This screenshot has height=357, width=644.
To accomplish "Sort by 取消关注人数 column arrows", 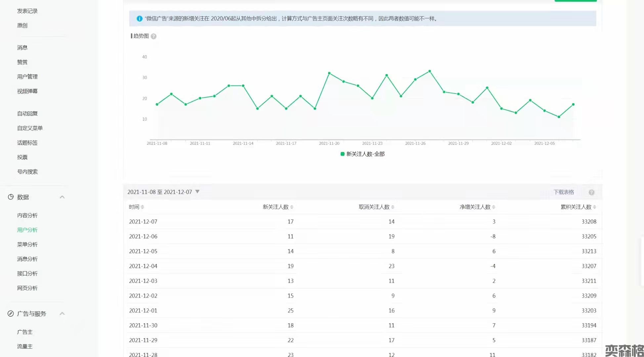I will (393, 207).
